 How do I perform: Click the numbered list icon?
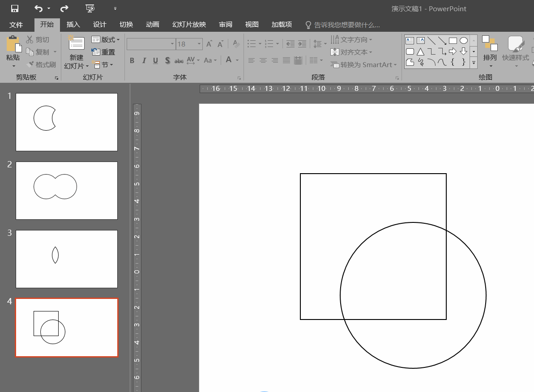click(x=269, y=43)
